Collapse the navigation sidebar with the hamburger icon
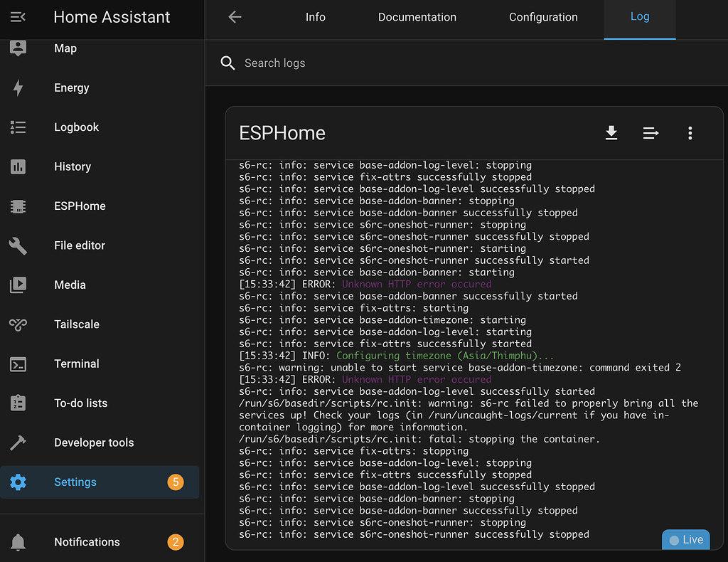Viewport: 728px width, 562px height. [x=19, y=16]
